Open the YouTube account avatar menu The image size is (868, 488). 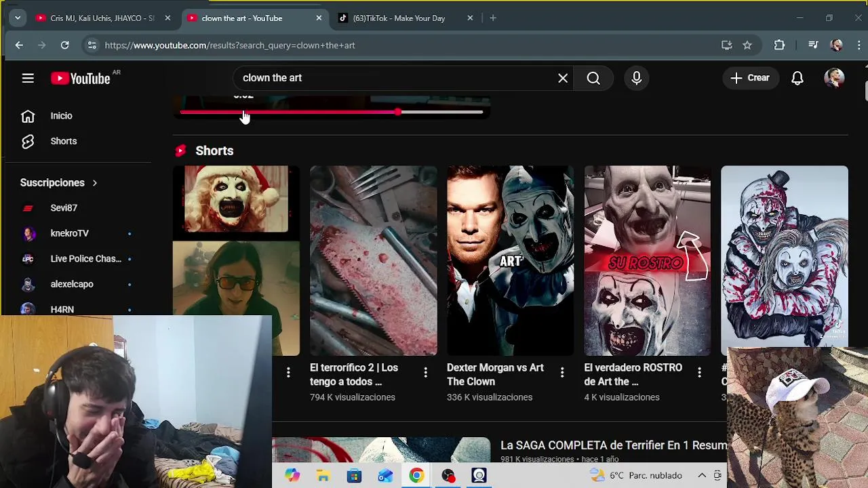coord(834,78)
